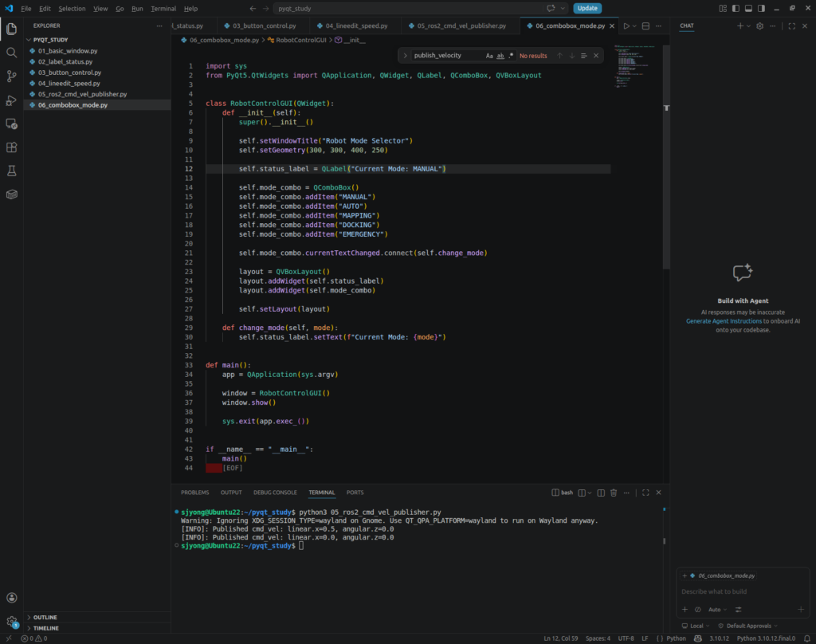Open the Run and Debug view
This screenshot has height=644, width=816.
tap(11, 100)
